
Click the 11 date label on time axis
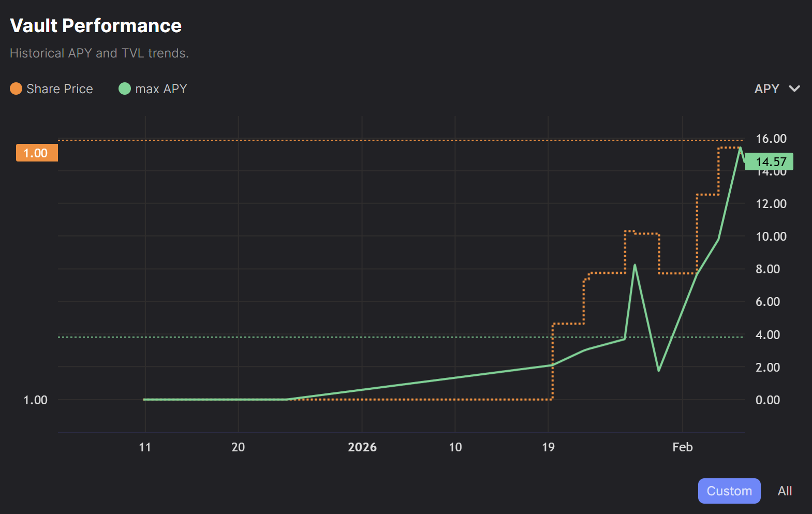(145, 447)
